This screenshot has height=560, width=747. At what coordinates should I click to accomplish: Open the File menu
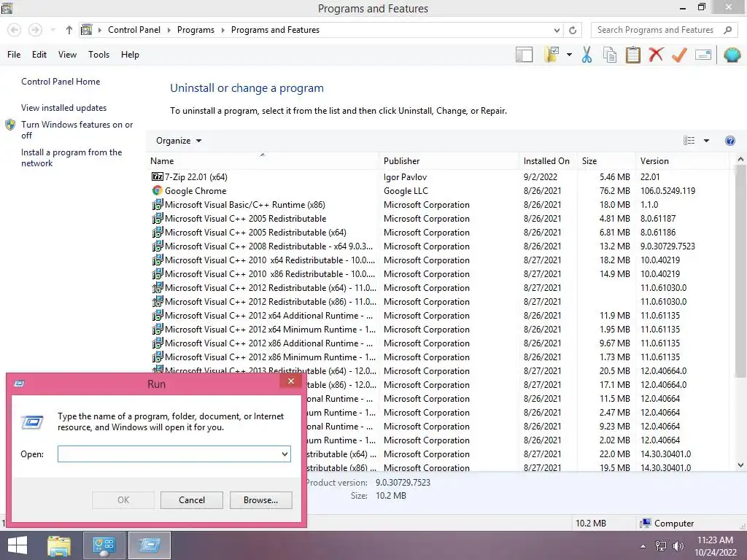click(x=14, y=54)
